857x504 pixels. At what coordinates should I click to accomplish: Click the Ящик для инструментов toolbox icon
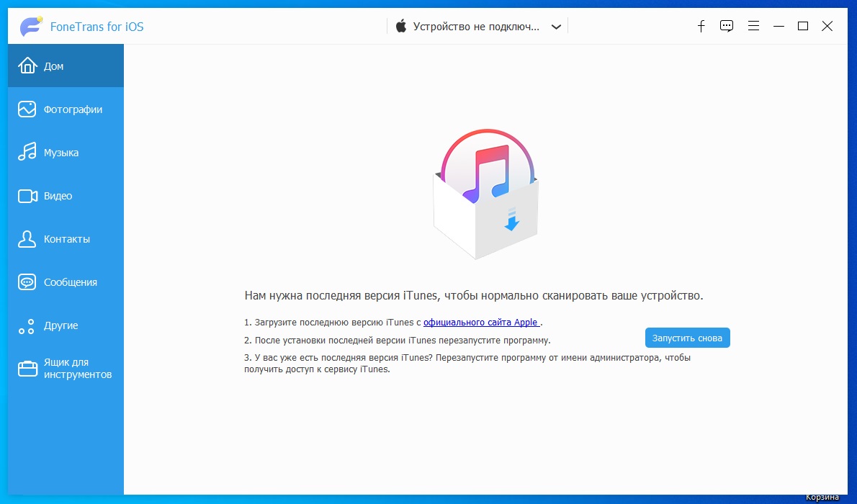(27, 369)
